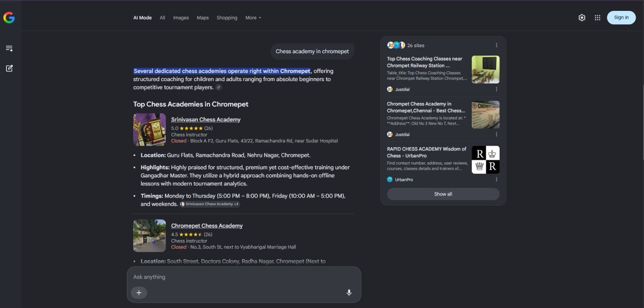The image size is (644, 308).
Task: Open 'Top Chess Coaching Classes near Chrompet' result
Action: (425, 62)
